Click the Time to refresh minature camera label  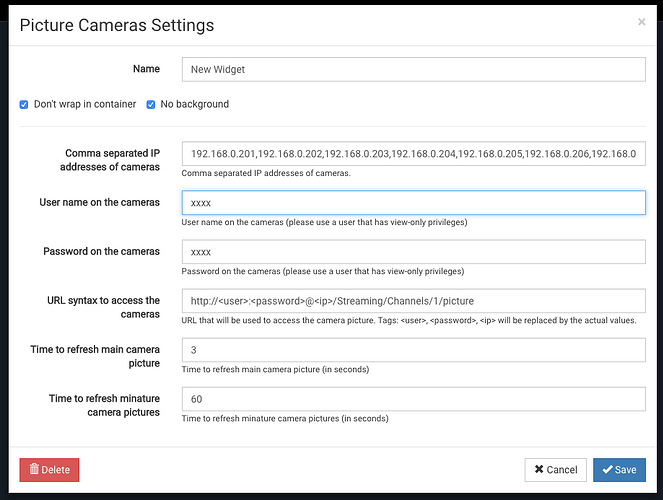[x=104, y=405]
